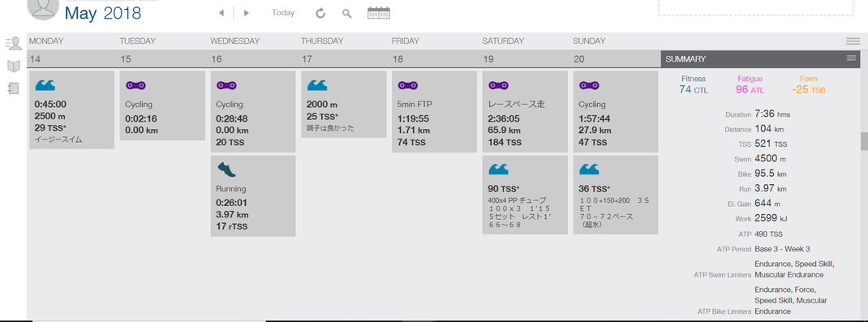This screenshot has width=868, height=322.
Task: Refresh the calendar view
Action: tap(320, 13)
